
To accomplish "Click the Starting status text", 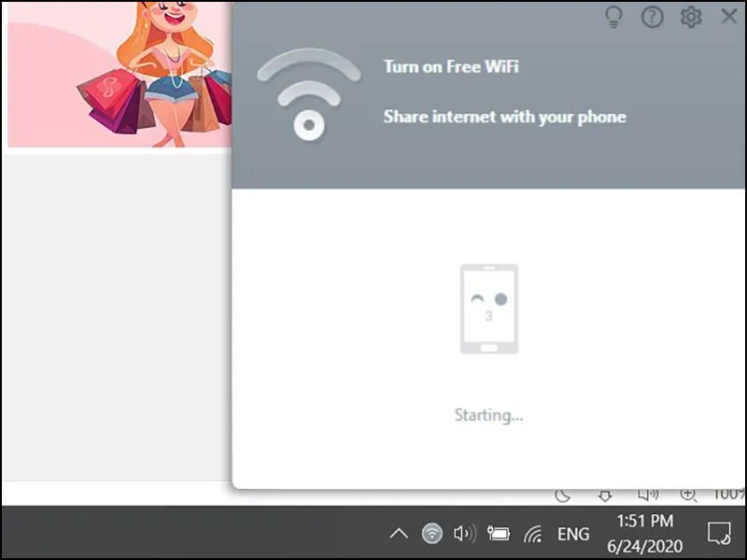I will point(488,415).
